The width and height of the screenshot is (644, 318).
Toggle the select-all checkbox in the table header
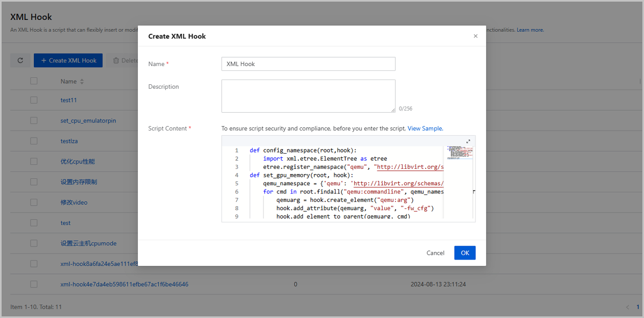34,81
